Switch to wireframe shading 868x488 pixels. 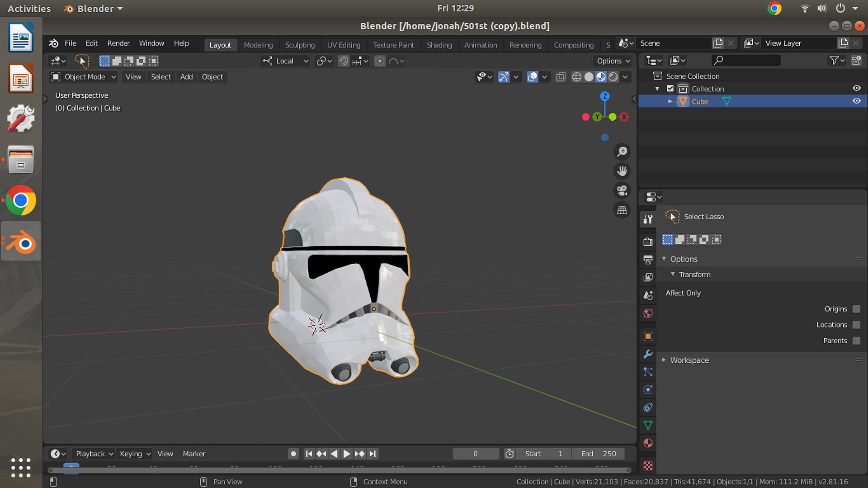576,77
